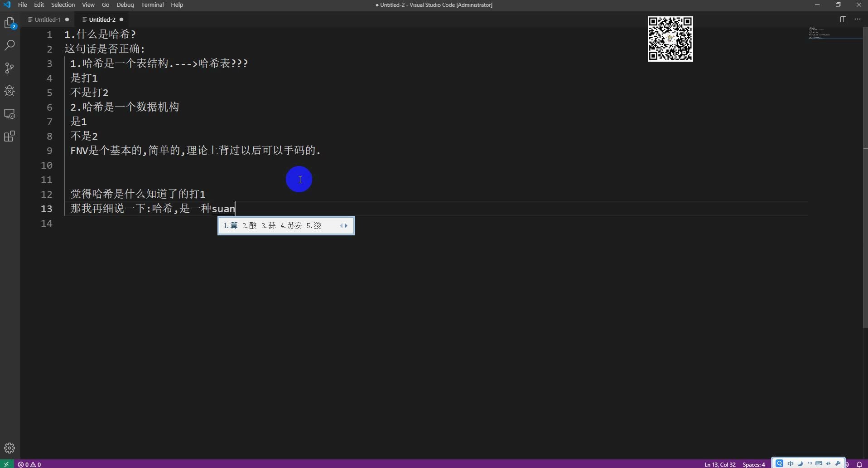Open More Actions menu in editor title bar
The width and height of the screenshot is (868, 468).
coord(858,19)
